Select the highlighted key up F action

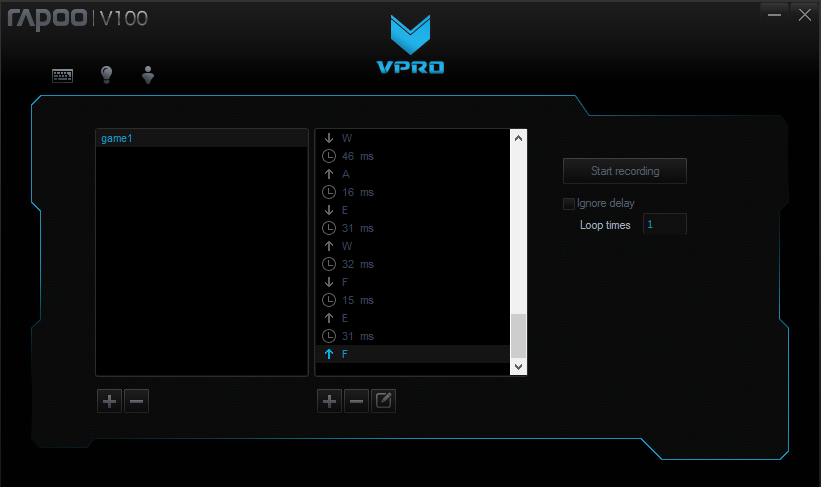point(413,354)
